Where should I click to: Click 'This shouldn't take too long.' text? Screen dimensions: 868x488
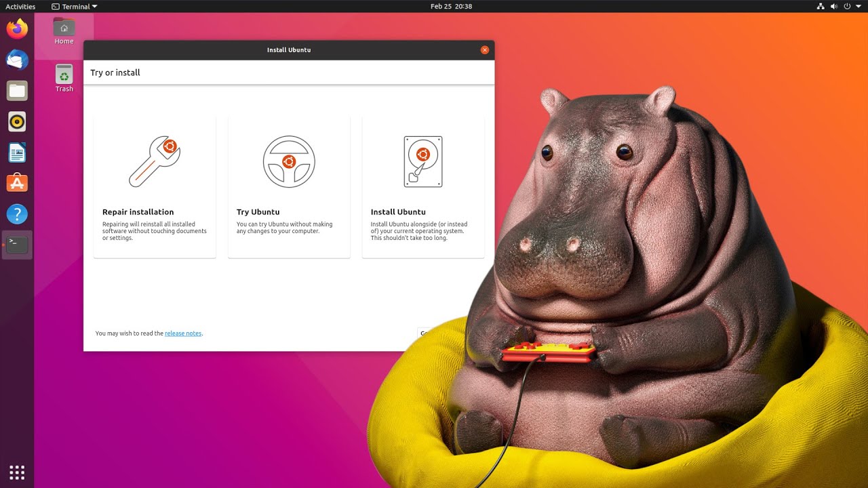pyautogui.click(x=409, y=238)
